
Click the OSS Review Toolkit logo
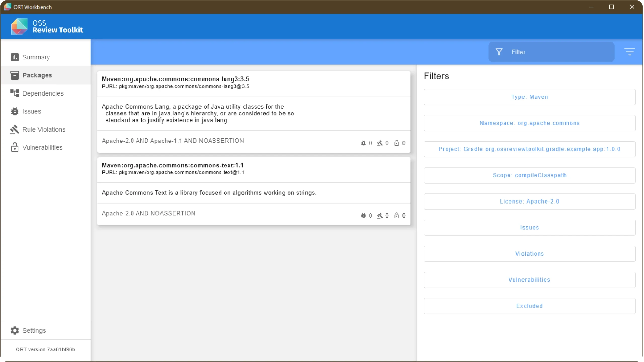[x=19, y=26]
